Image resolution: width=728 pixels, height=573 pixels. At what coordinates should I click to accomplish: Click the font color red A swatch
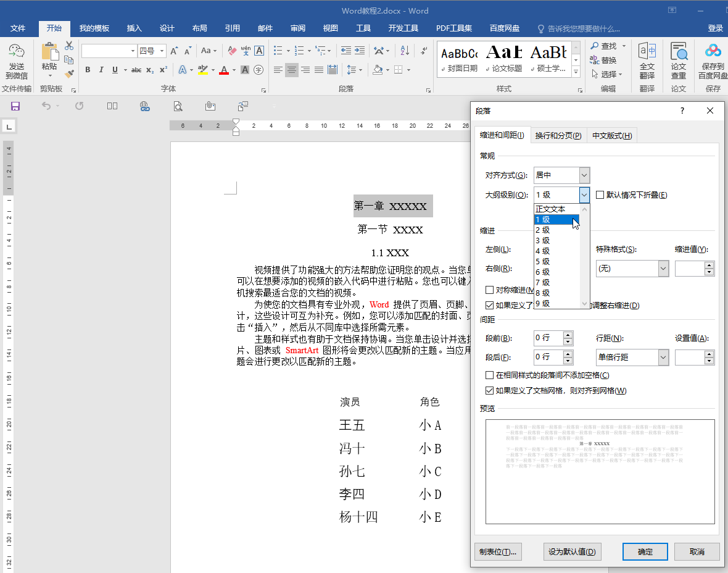coord(224,70)
